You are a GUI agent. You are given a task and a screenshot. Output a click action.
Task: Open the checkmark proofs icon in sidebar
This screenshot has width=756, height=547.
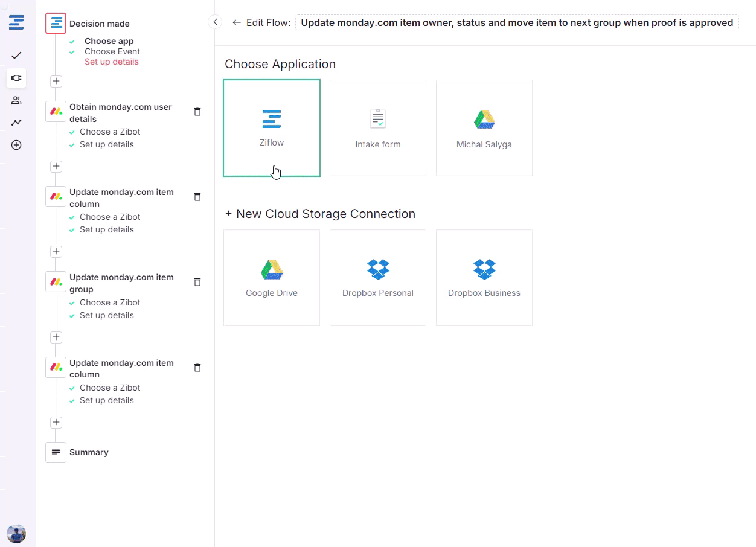pyautogui.click(x=16, y=56)
